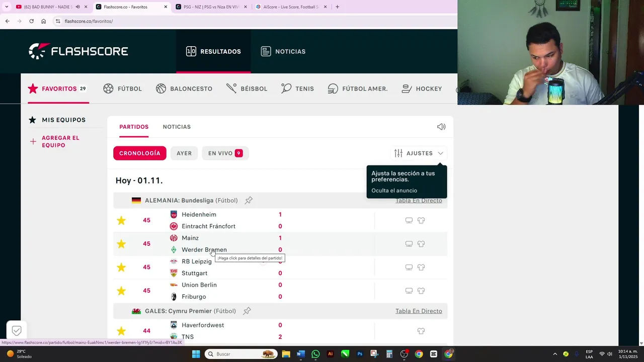Click the privacy shield badge
644x362 pixels.
[x=17, y=330]
